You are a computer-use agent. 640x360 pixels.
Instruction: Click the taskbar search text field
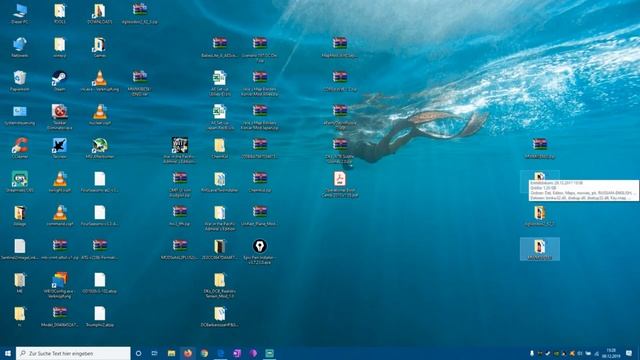pos(73,353)
